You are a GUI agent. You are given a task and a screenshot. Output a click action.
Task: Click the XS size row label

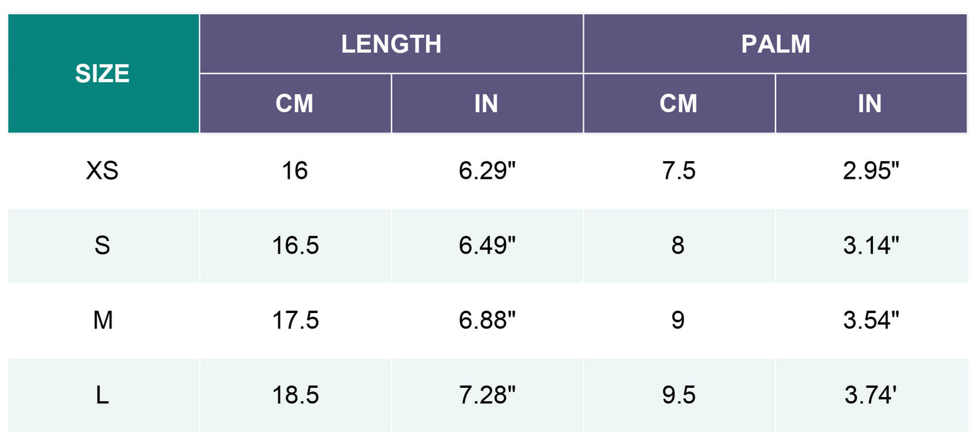click(102, 171)
